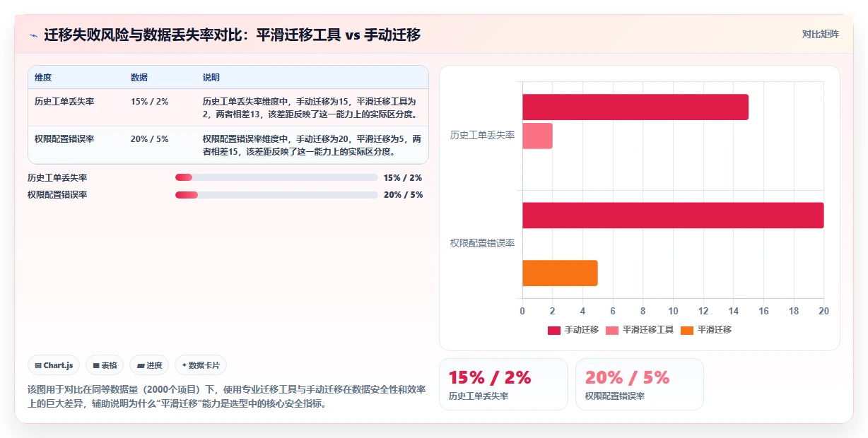Image resolution: width=868 pixels, height=438 pixels.
Task: Select the Chart.js tag chip
Action: pos(54,365)
